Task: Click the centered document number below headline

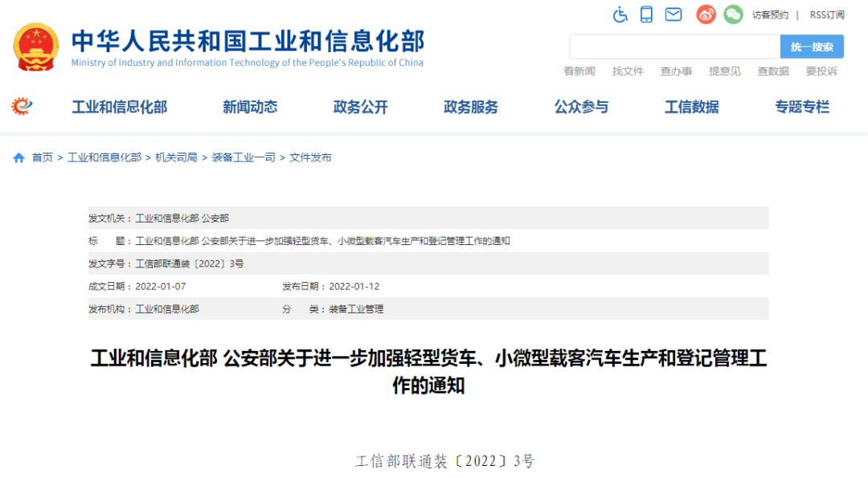Action: pyautogui.click(x=444, y=461)
